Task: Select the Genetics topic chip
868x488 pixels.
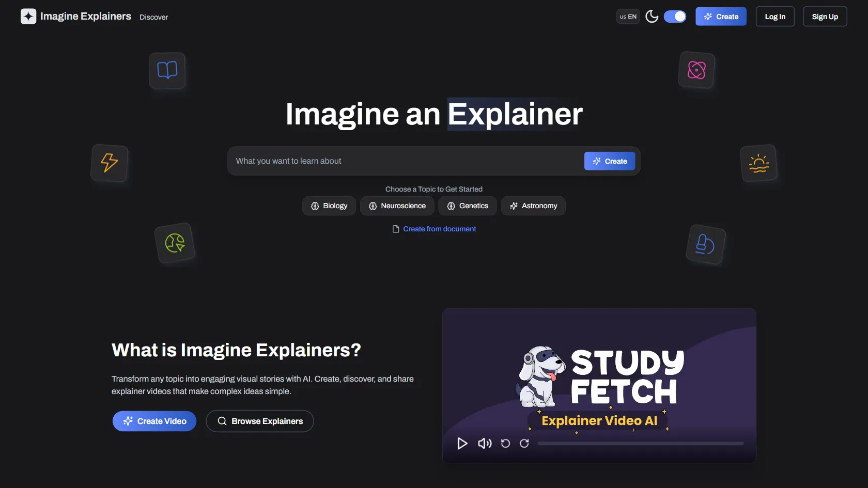Action: click(x=468, y=206)
